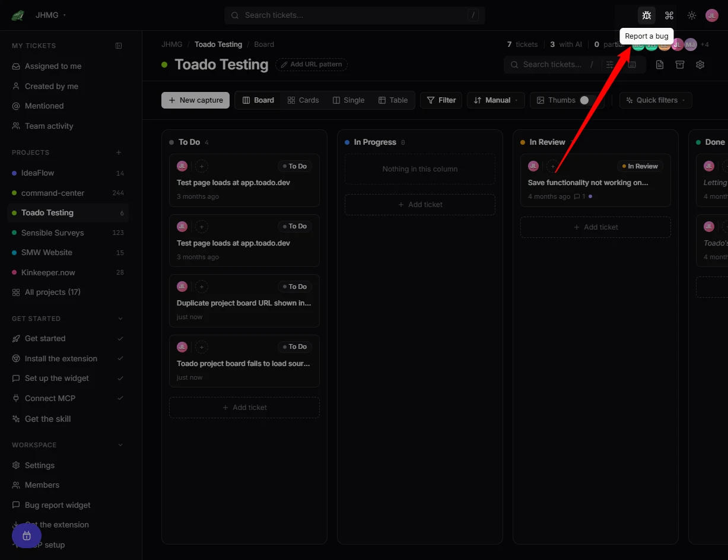728x560 pixels.
Task: Change status of Duplicate project board ticket
Action: 294,287
